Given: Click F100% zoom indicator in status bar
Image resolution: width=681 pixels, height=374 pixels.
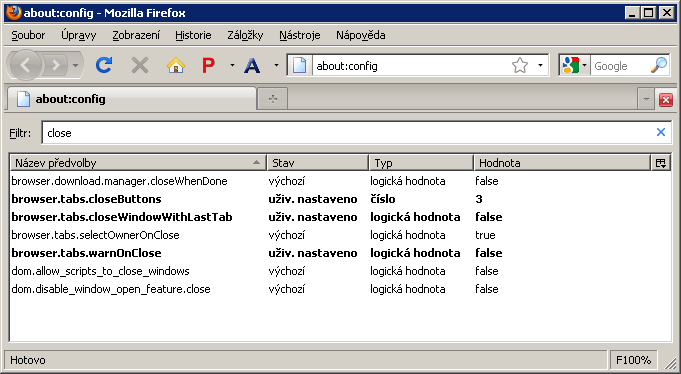Looking at the screenshot, I should pyautogui.click(x=633, y=360).
